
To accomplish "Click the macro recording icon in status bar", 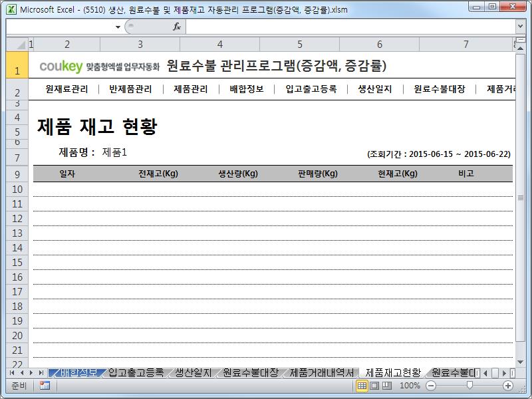I will (x=45, y=386).
